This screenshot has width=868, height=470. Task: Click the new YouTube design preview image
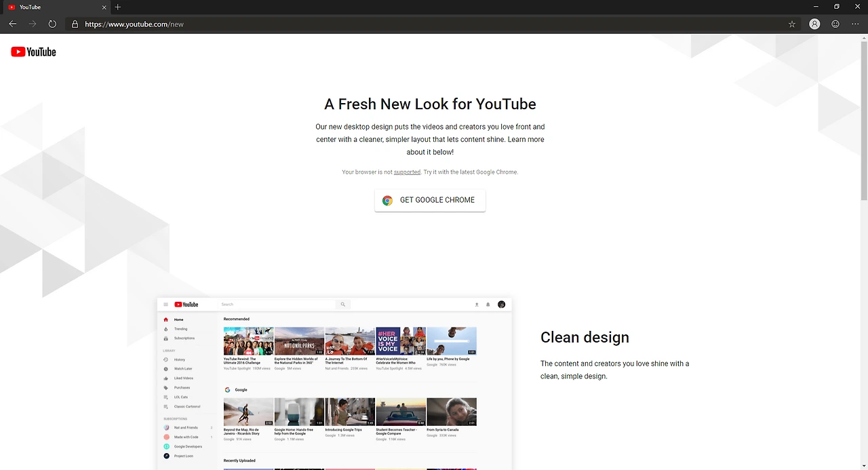(334, 383)
